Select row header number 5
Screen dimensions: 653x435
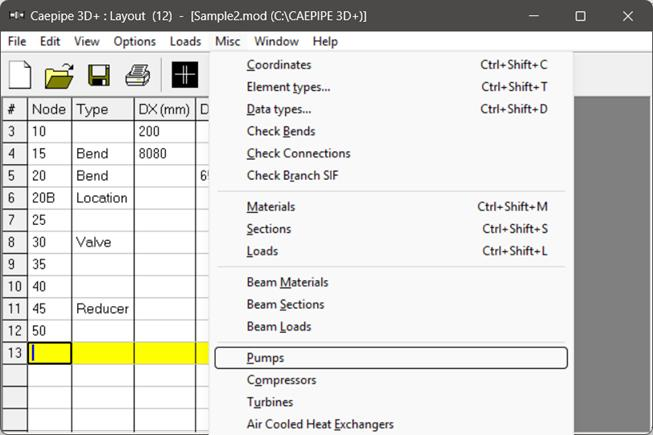[x=15, y=176]
